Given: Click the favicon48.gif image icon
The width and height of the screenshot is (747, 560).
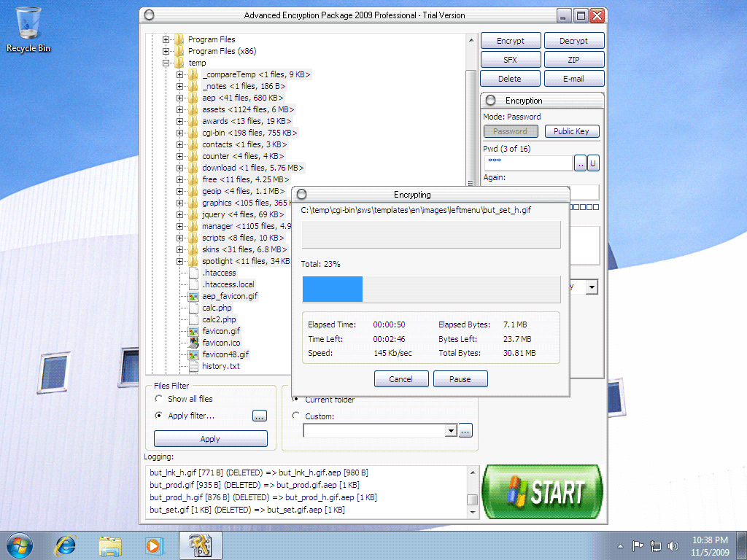Looking at the screenshot, I should tap(193, 355).
